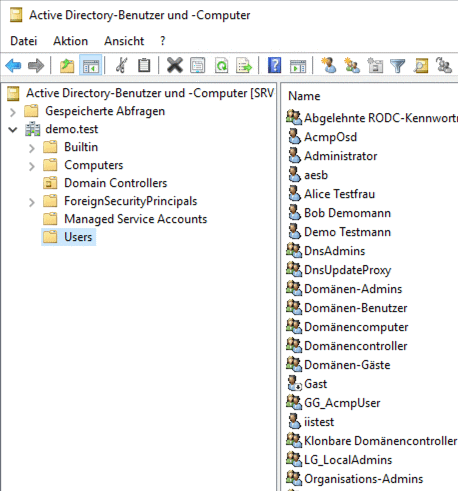
Task: Select the Builtin tree item label
Action: coord(81,147)
